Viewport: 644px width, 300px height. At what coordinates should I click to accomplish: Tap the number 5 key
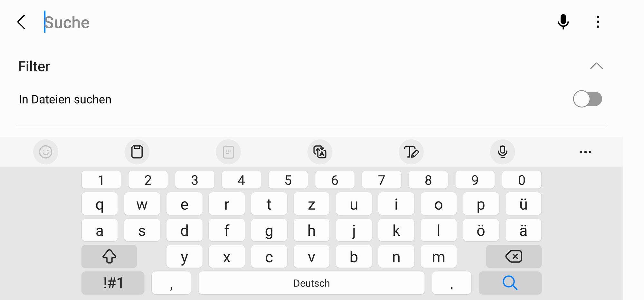point(288,180)
